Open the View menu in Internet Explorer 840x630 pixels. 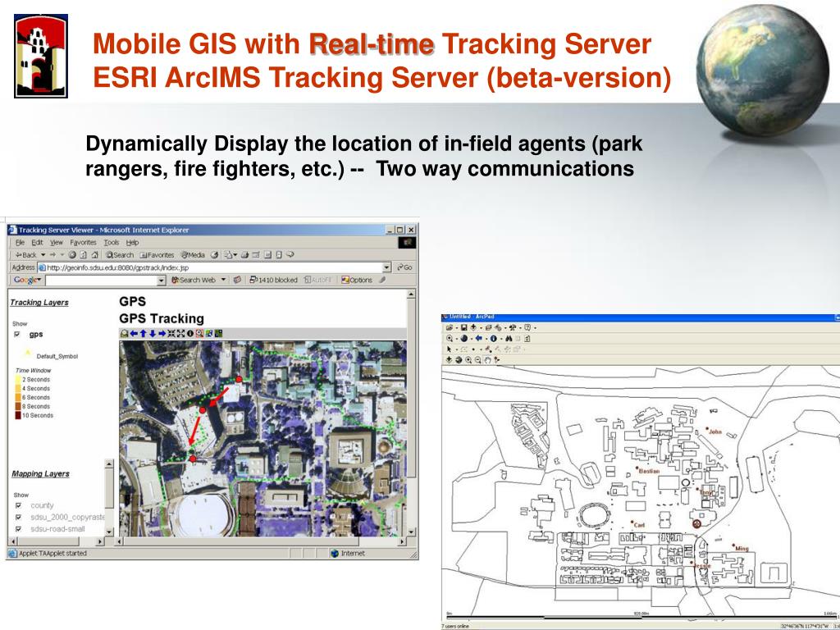click(x=57, y=243)
